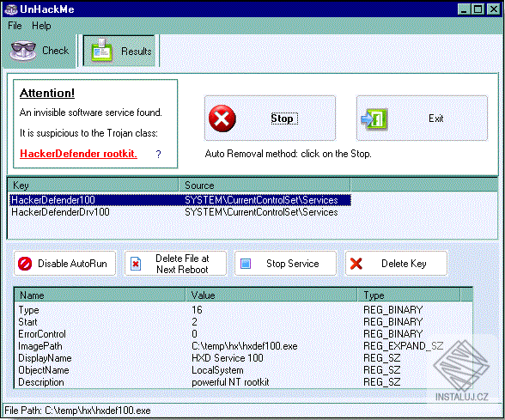Select the ErrorControl registry value row
Screen dimensions: 505x420
click(x=243, y=334)
